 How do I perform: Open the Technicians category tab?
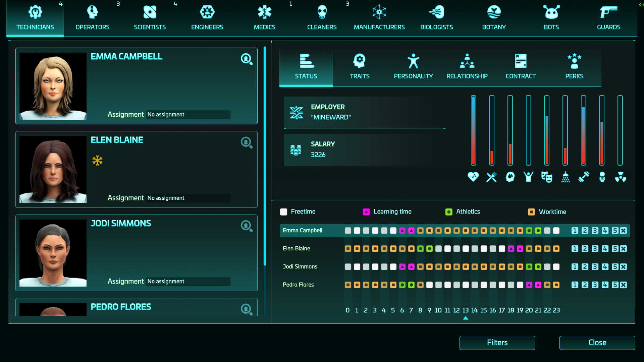[x=35, y=18]
